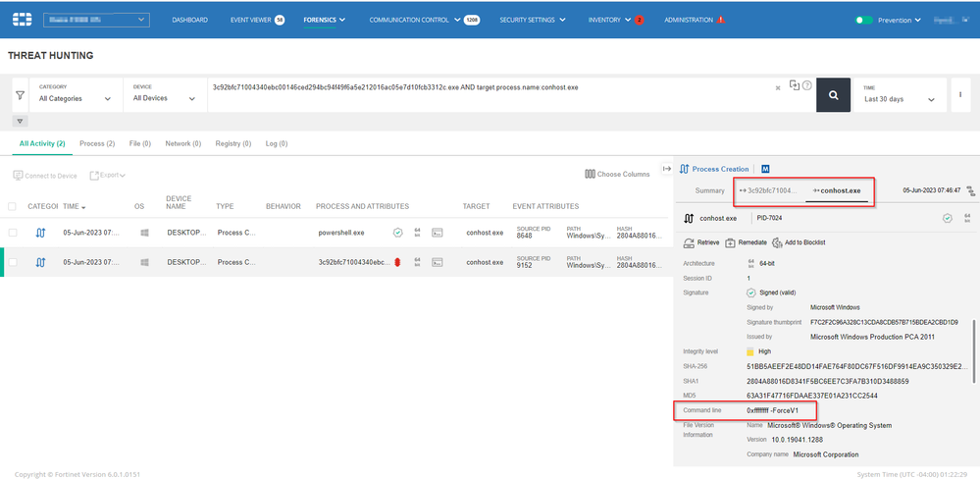Go to the Dashboard page
Screen dimensions: 980x479
(190, 20)
